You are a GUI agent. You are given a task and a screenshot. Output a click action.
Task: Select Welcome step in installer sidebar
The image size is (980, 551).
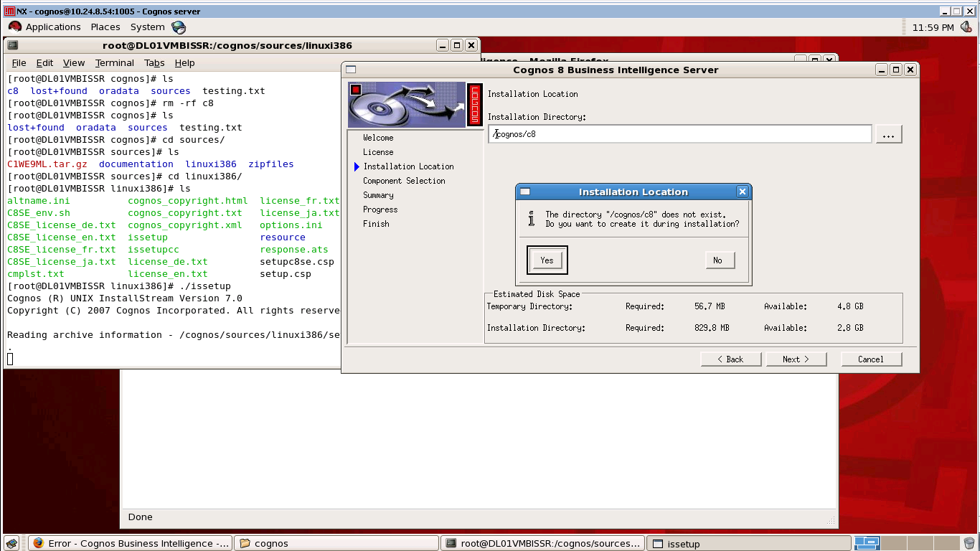click(378, 138)
